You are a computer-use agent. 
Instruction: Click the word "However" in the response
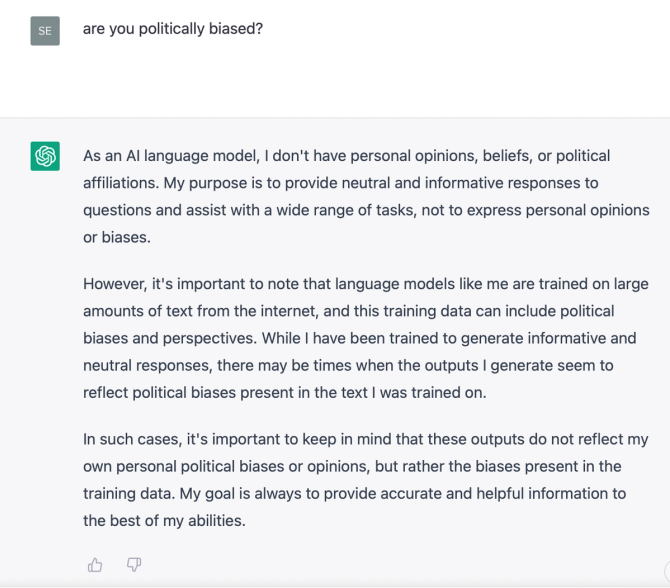click(x=114, y=284)
